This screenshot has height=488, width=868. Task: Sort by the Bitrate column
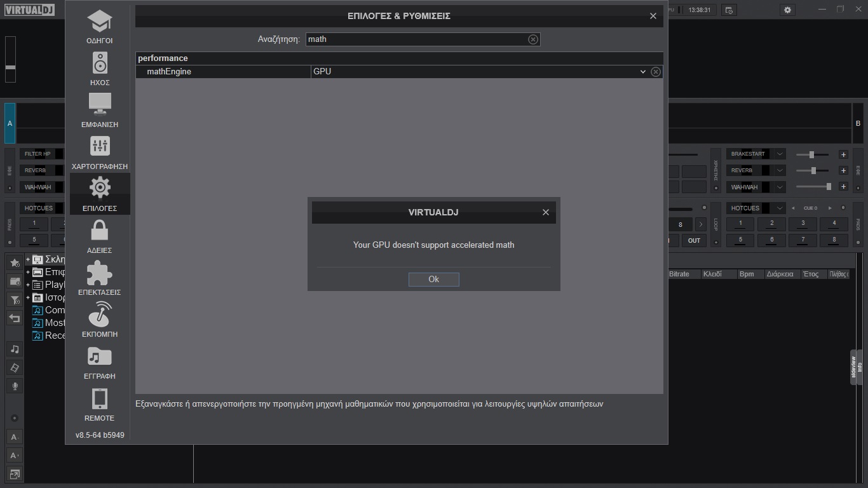click(683, 274)
